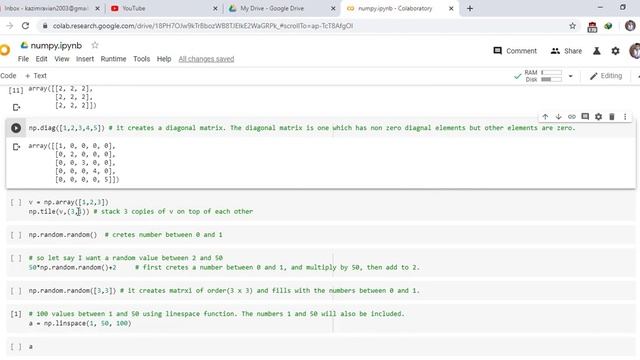Open the View menu
Screen dimensions: 640x360
click(x=62, y=59)
